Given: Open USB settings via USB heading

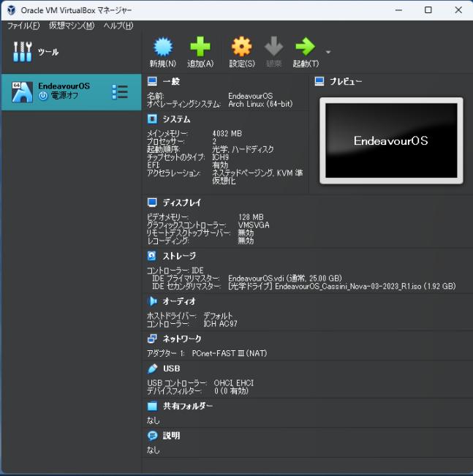Looking at the screenshot, I should tap(172, 369).
